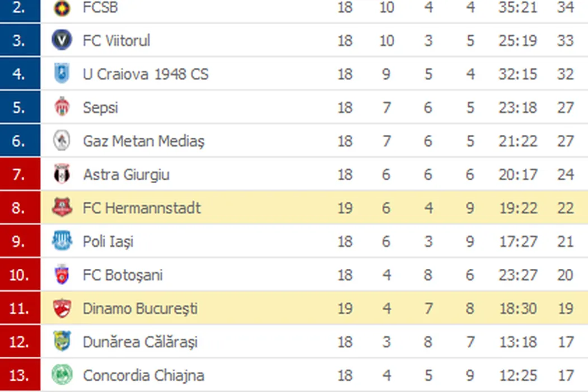Click the Concordia Chiajna green logo
588x392 pixels.
(62, 375)
